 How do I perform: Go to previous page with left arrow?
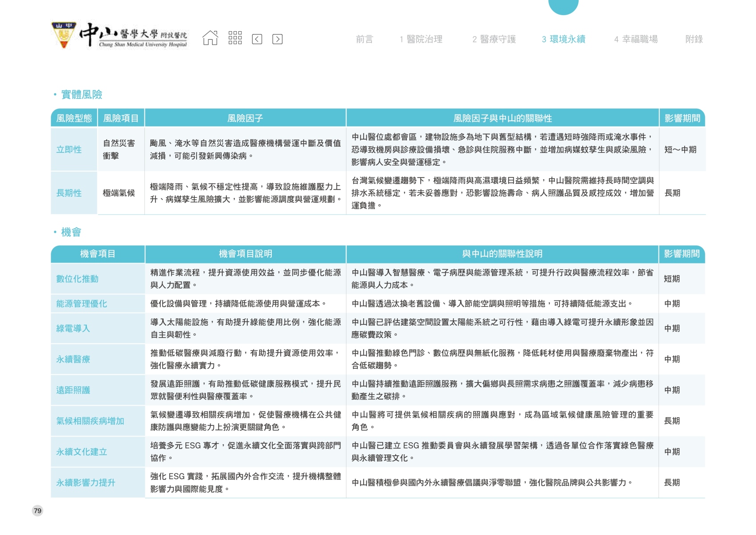click(x=257, y=39)
